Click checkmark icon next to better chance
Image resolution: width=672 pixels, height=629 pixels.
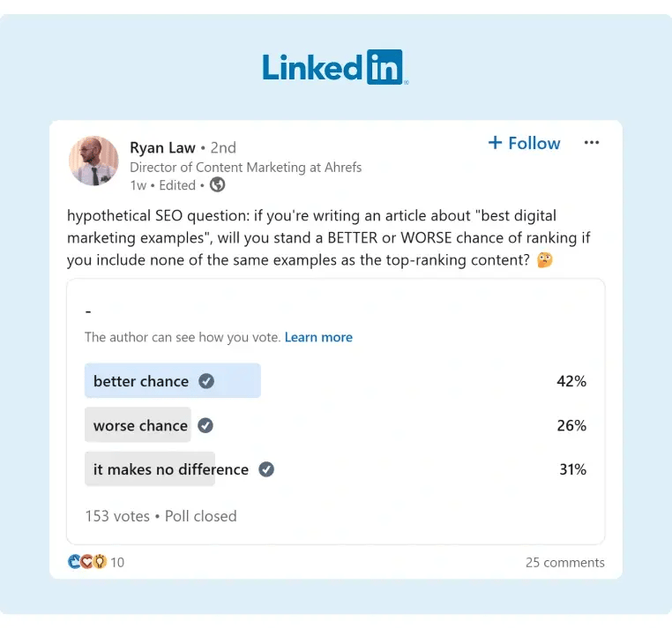(x=206, y=381)
